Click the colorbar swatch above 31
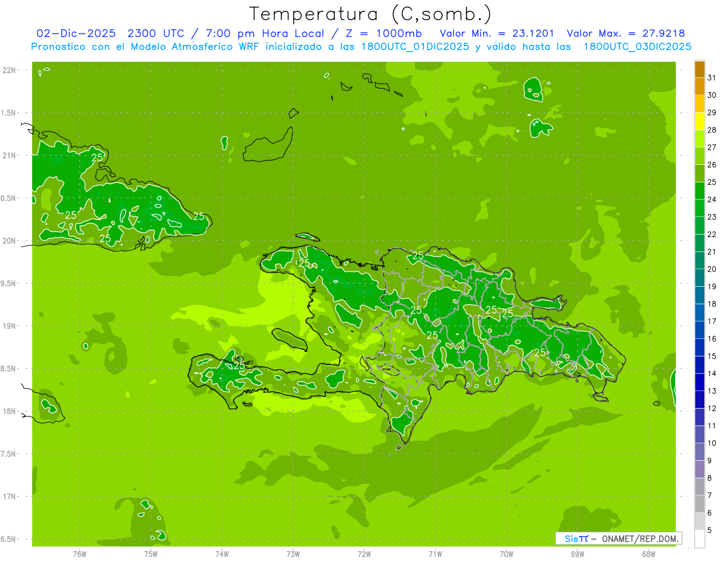This screenshot has width=728, height=562. (699, 69)
